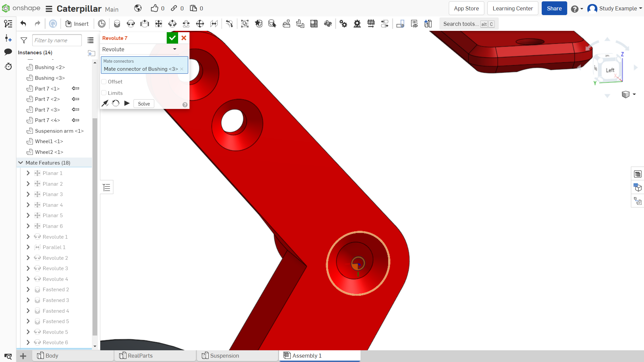This screenshot has width=644, height=362.
Task: Select the Revolute mate toolbar icon
Action: point(131,24)
